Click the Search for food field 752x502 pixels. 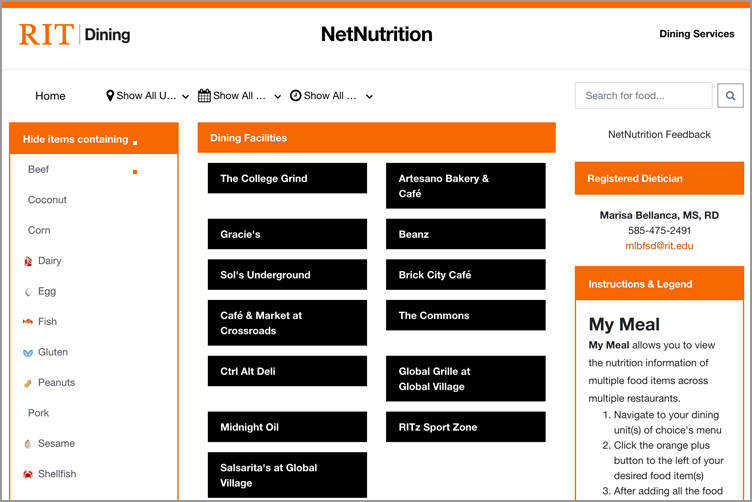(640, 96)
